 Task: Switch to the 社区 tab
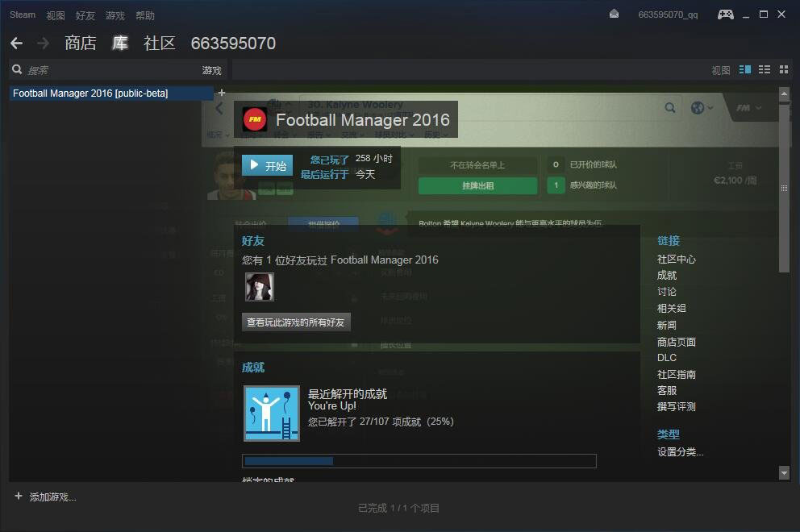point(159,44)
